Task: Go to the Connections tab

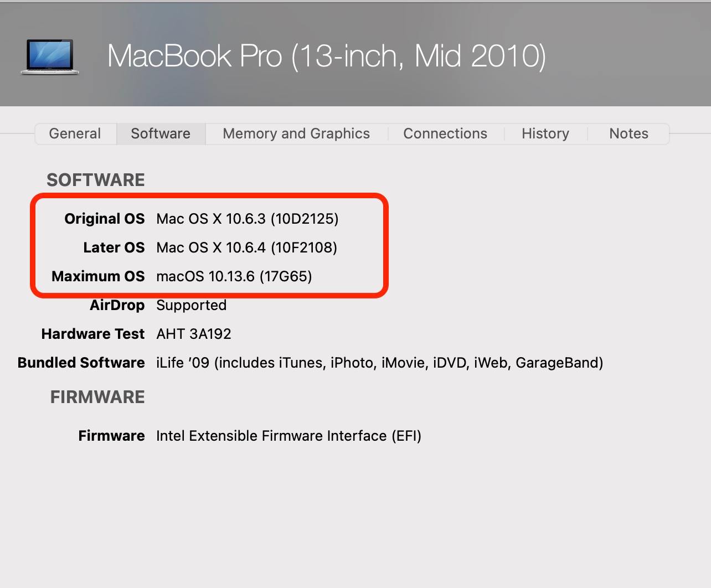Action: pos(445,133)
